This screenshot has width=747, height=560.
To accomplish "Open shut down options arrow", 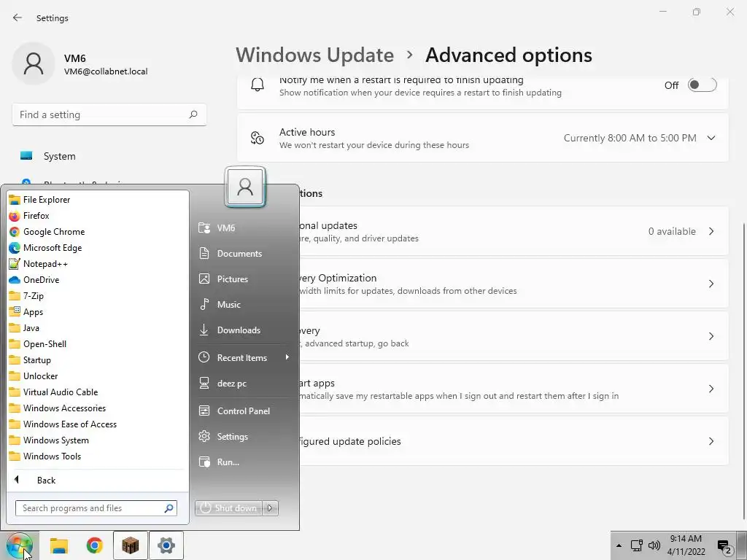I will click(x=270, y=508).
